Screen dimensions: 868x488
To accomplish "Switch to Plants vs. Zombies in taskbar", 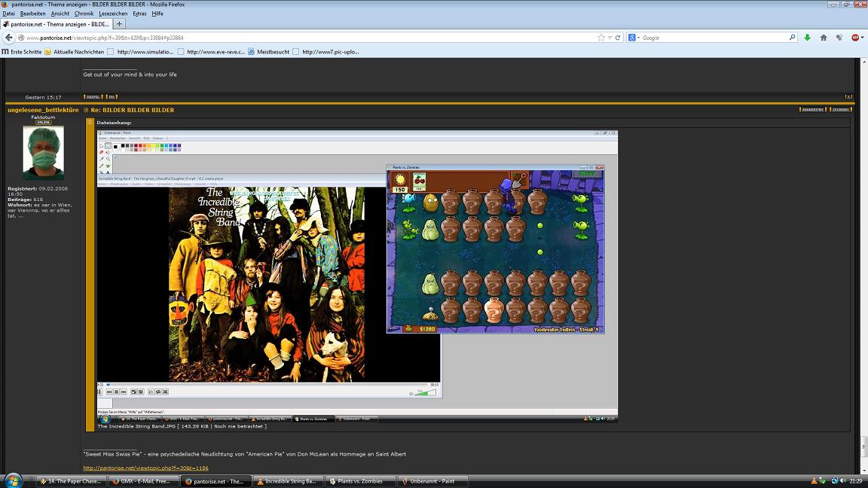I will click(359, 481).
